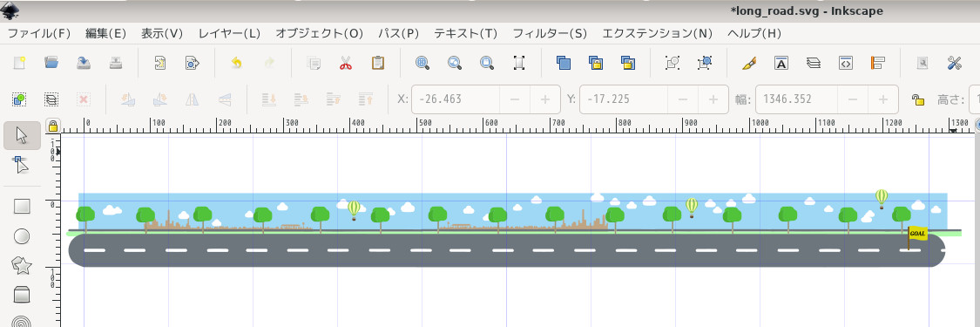Image resolution: width=980 pixels, height=327 pixels.
Task: Click the Unlink clone icon
Action: [x=627, y=63]
